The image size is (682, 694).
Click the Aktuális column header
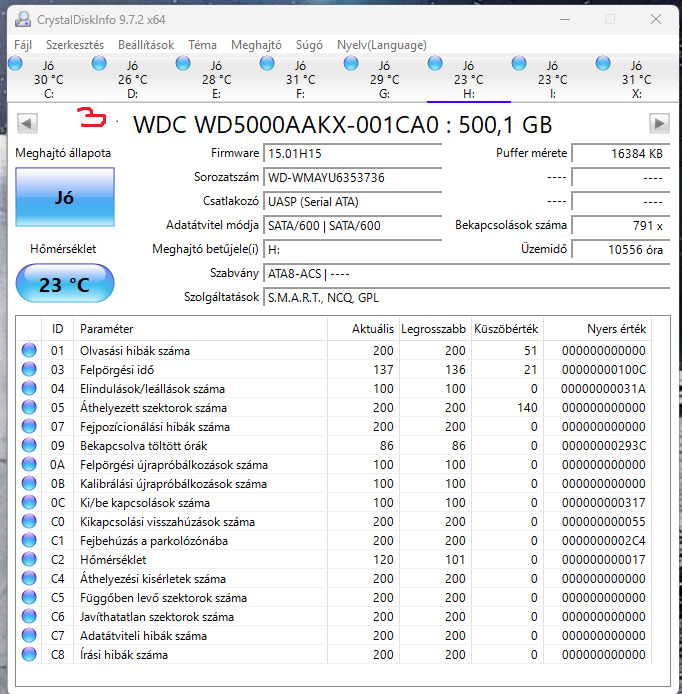click(x=363, y=329)
